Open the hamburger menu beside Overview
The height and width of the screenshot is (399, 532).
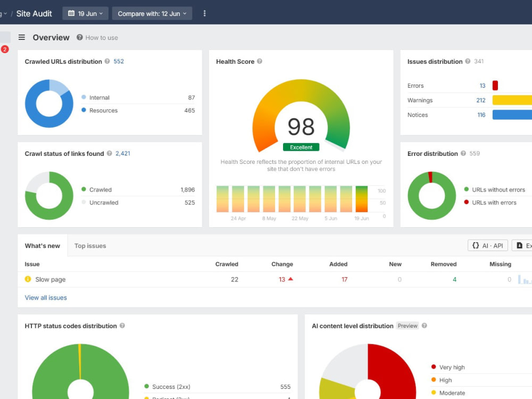tap(22, 37)
